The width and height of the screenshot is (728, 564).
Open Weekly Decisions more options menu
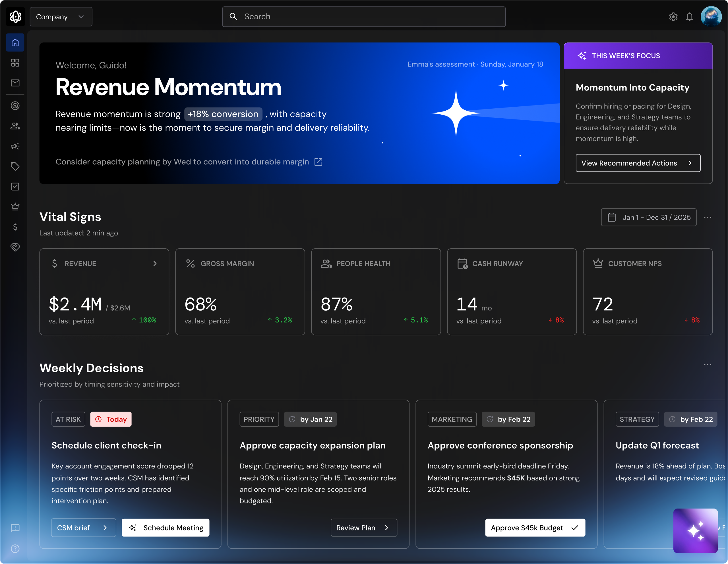tap(708, 365)
